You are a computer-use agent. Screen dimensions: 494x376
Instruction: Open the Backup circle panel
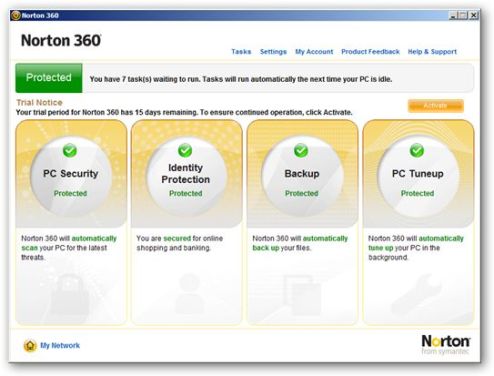302,177
